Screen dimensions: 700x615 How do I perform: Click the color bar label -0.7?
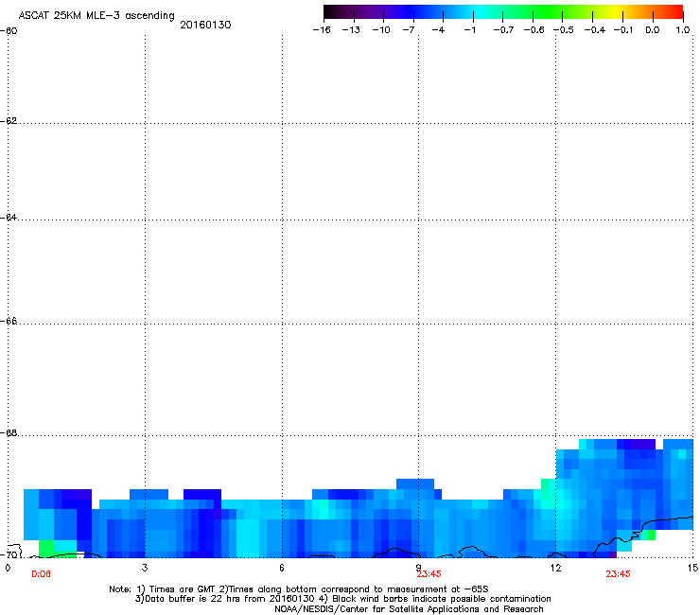[503, 30]
